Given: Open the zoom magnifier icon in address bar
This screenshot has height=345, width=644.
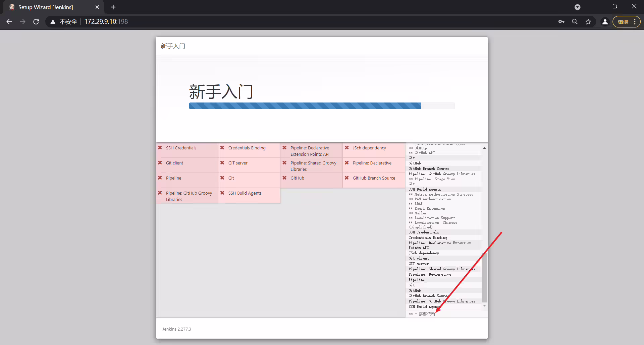Looking at the screenshot, I should click(575, 22).
